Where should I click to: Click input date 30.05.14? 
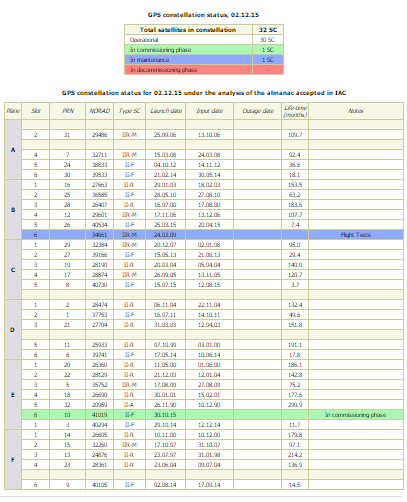click(209, 175)
